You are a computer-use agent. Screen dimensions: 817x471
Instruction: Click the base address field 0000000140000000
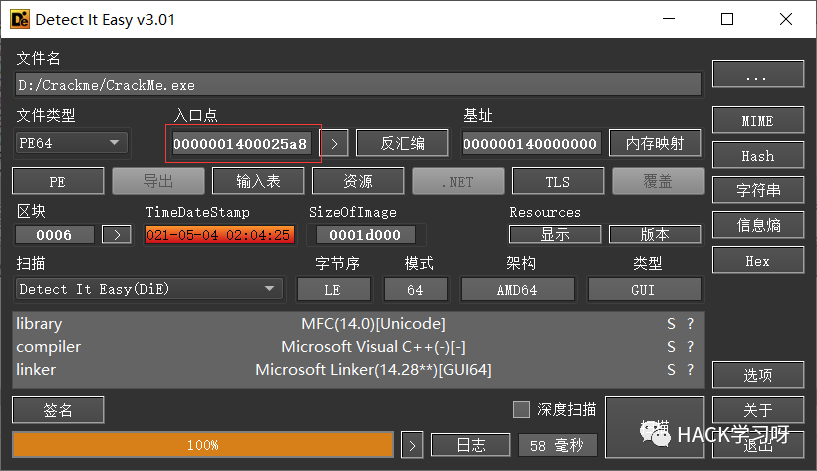530,143
